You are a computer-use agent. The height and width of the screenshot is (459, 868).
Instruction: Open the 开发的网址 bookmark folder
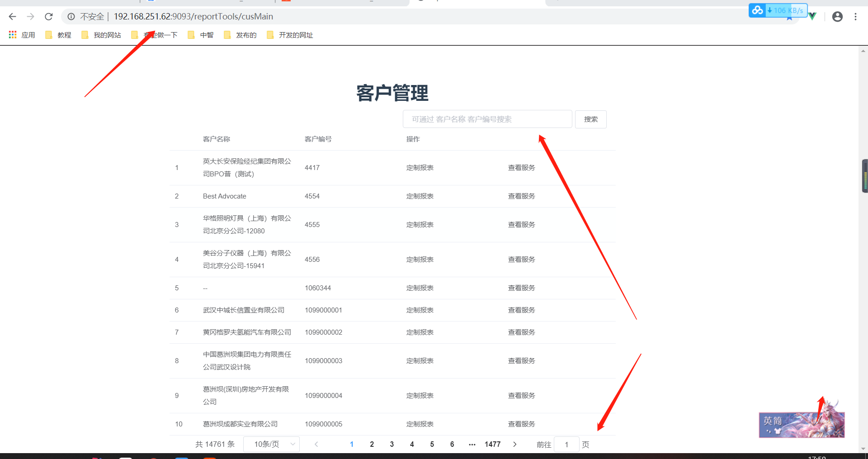pyautogui.click(x=290, y=35)
